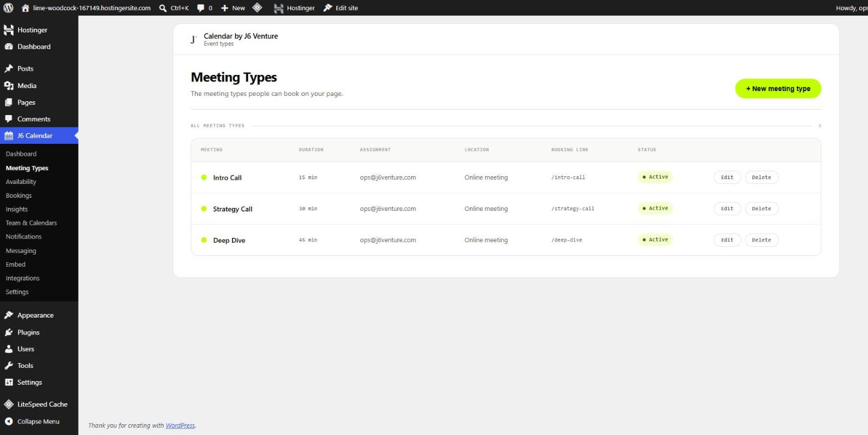This screenshot has height=435, width=868.
Task: Select Meeting Types submenu item
Action: pyautogui.click(x=27, y=168)
